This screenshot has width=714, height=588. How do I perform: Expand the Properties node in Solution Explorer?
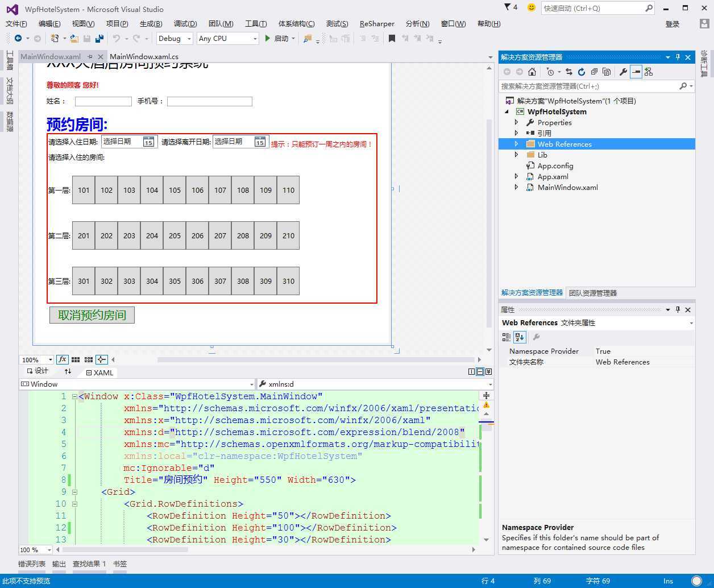click(516, 122)
